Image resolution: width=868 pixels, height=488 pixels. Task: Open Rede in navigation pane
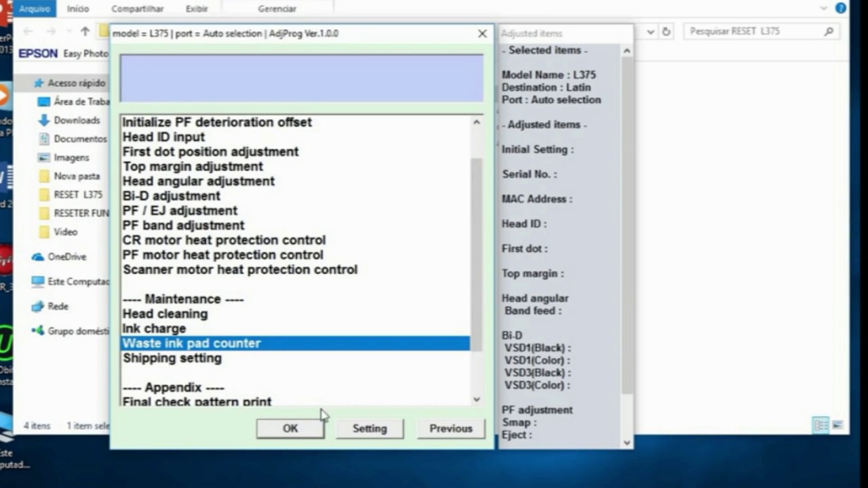[x=50, y=306]
